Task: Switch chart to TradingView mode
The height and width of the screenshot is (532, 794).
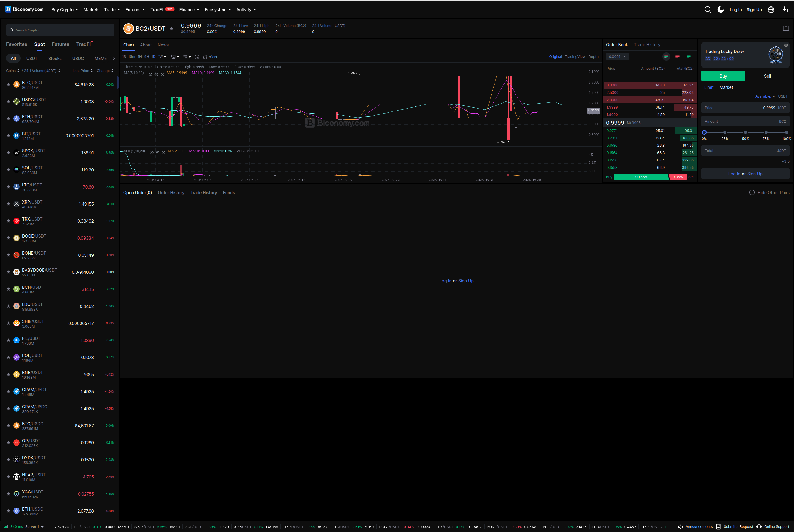Action: click(575, 57)
